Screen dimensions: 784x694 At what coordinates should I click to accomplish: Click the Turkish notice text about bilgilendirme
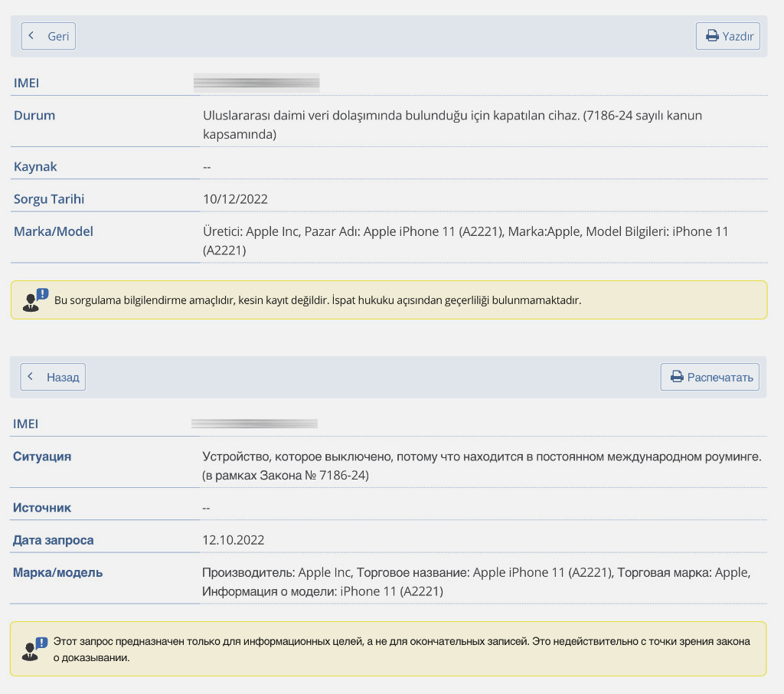pos(318,300)
